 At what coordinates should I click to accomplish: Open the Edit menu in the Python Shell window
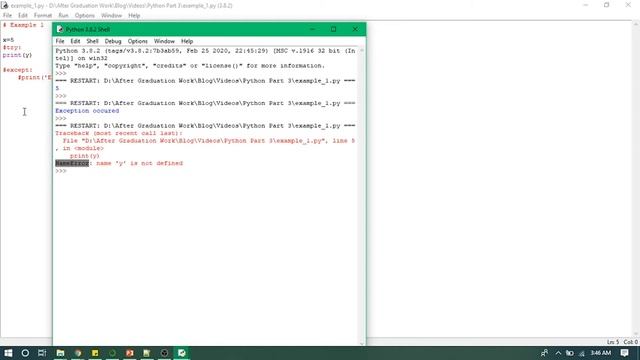[75, 41]
